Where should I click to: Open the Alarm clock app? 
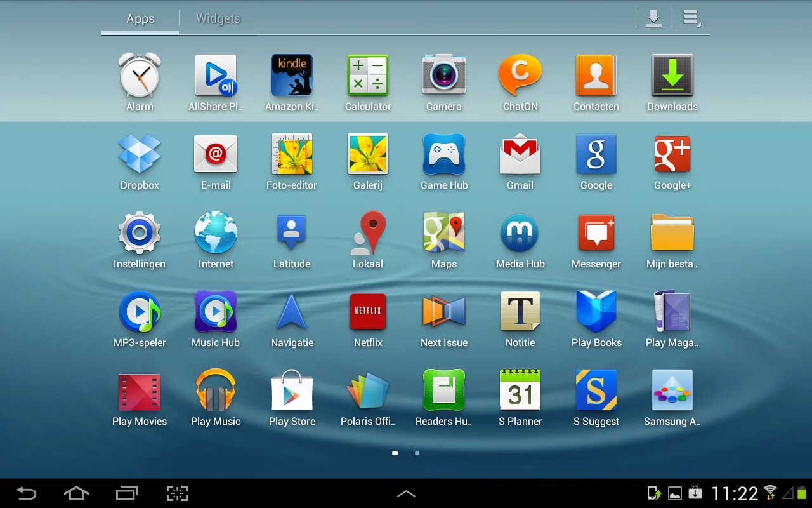click(140, 76)
